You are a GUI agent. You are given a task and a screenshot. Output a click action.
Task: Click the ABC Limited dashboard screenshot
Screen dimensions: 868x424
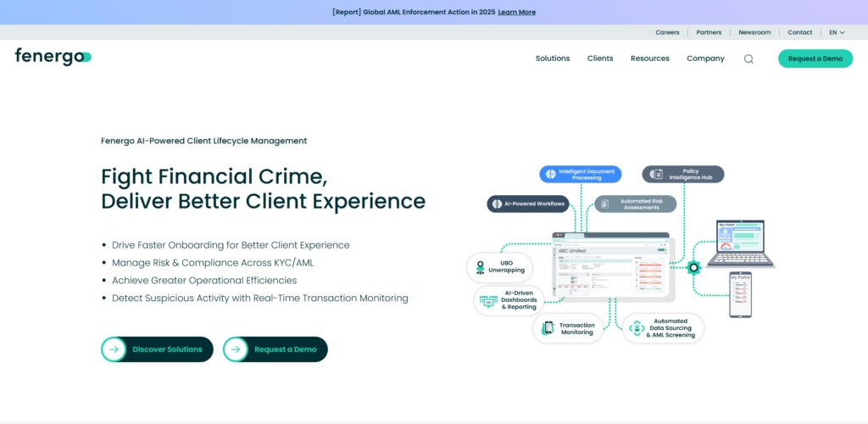pos(610,265)
